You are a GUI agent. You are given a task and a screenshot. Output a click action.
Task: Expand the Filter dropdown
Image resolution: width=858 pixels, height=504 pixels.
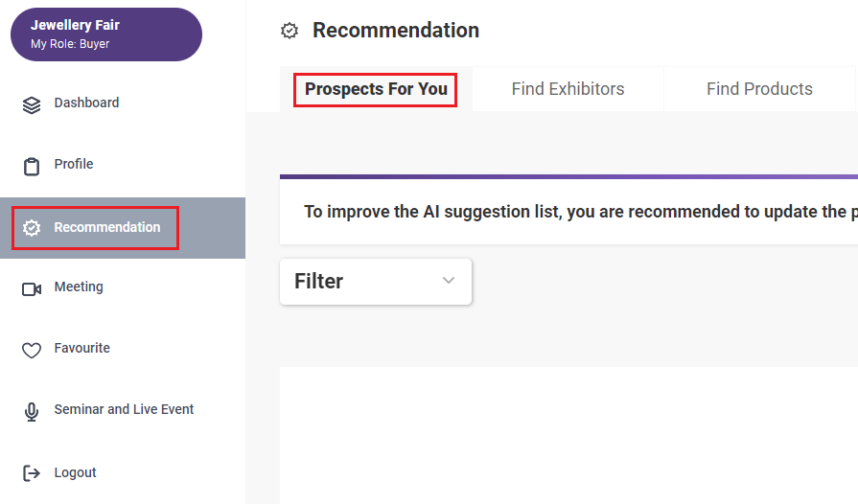pyautogui.click(x=376, y=282)
